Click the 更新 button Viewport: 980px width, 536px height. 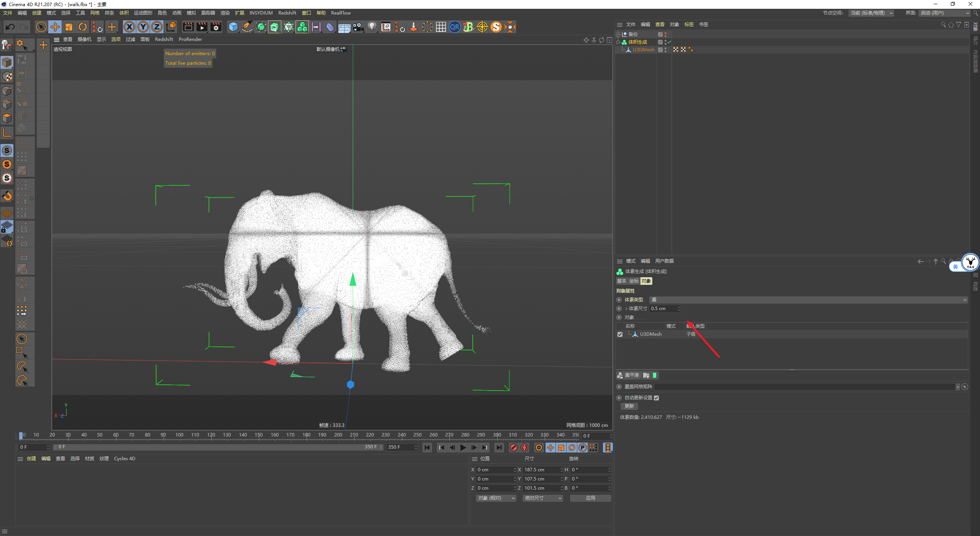point(629,406)
